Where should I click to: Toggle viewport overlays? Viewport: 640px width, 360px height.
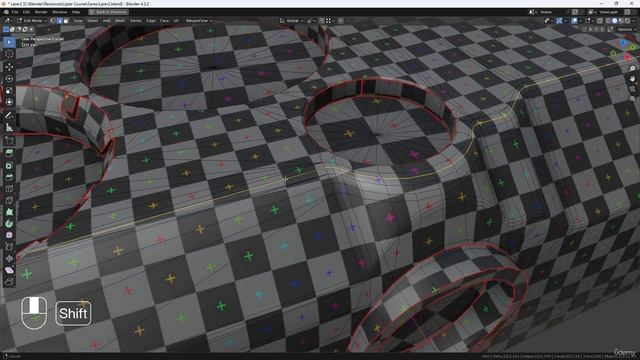click(x=574, y=21)
